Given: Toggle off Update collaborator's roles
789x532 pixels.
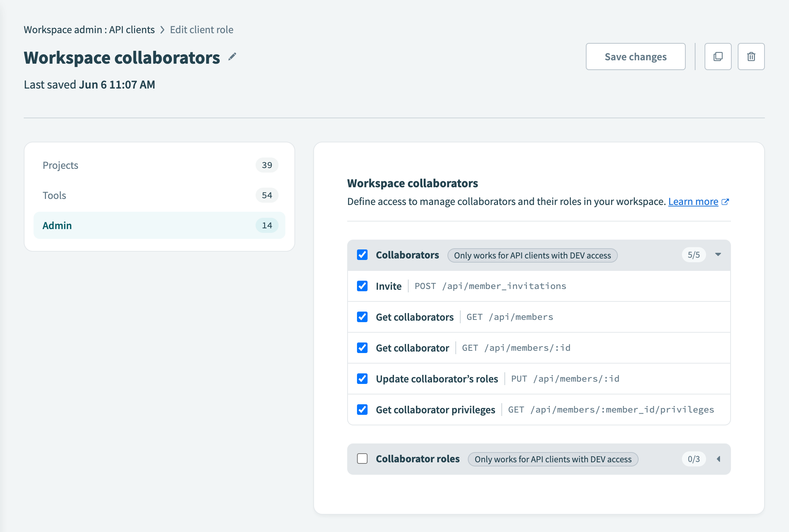Looking at the screenshot, I should (x=362, y=379).
